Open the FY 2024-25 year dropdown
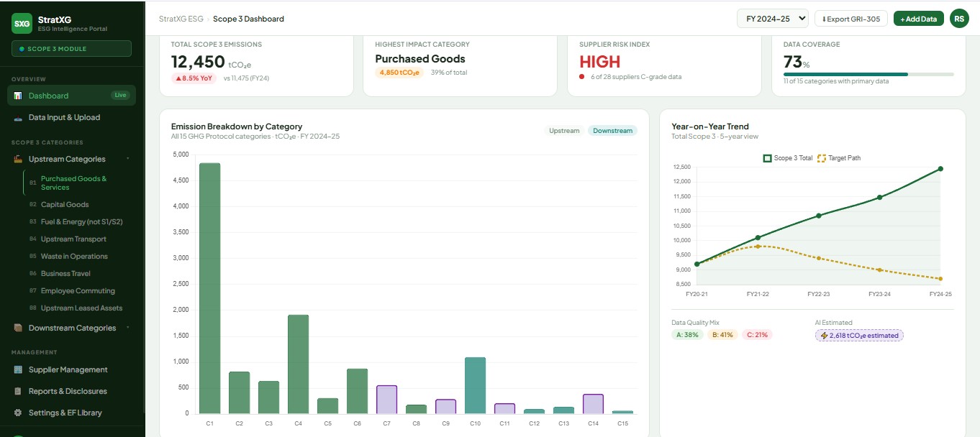The width and height of the screenshot is (980, 437). coord(773,19)
